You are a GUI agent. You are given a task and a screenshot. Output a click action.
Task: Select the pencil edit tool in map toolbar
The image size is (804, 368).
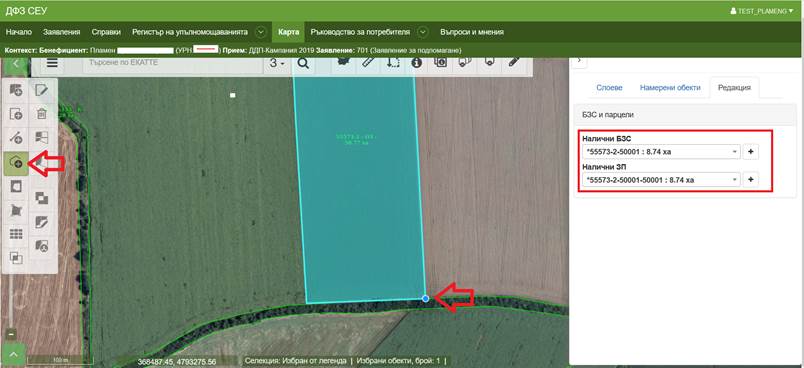pos(514,63)
